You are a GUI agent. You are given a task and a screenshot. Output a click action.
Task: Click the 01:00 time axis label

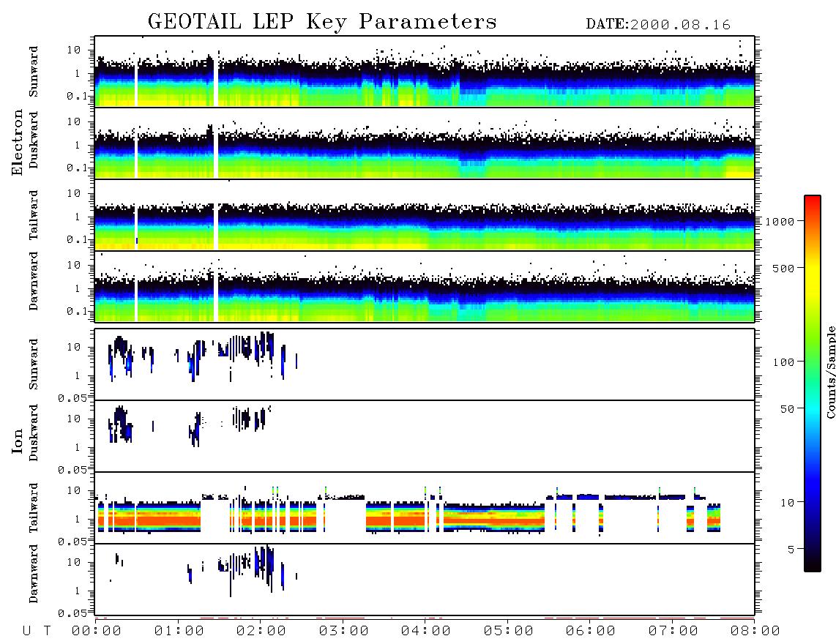pos(179,632)
